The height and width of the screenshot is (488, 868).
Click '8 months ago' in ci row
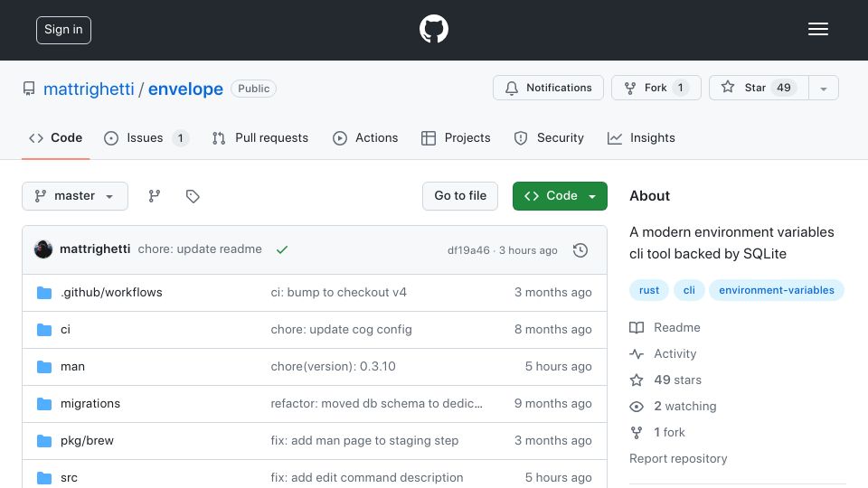pos(553,329)
